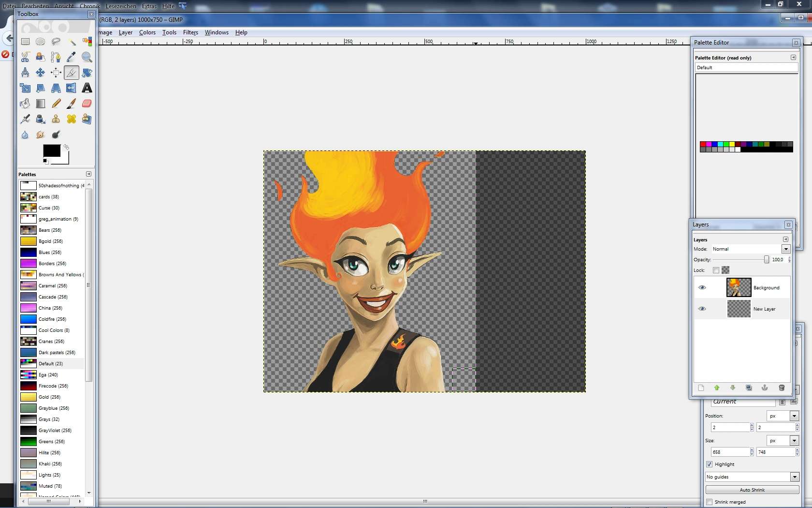Open the Colors menu
This screenshot has width=812, height=508.
tap(147, 32)
